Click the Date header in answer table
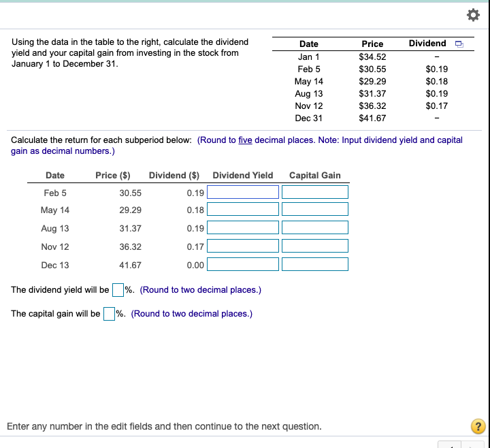The height and width of the screenshot is (448, 490). tap(55, 176)
